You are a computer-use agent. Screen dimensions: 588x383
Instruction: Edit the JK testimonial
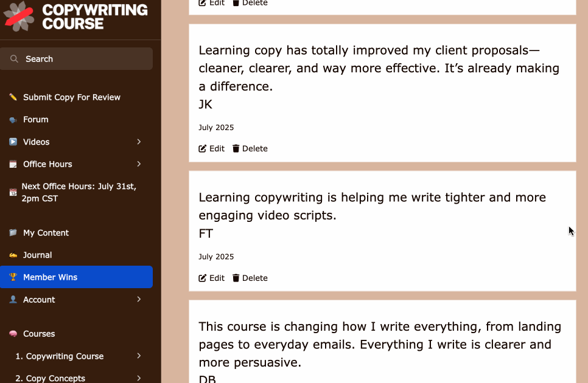click(212, 148)
